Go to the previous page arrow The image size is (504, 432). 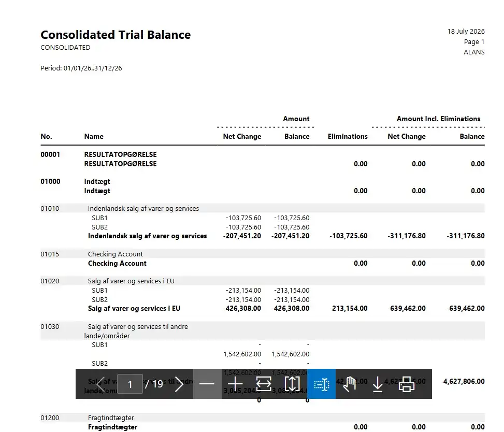tap(100, 384)
